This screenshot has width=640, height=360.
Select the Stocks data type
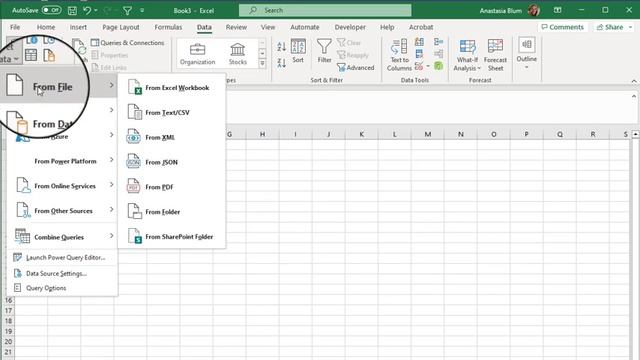238,54
